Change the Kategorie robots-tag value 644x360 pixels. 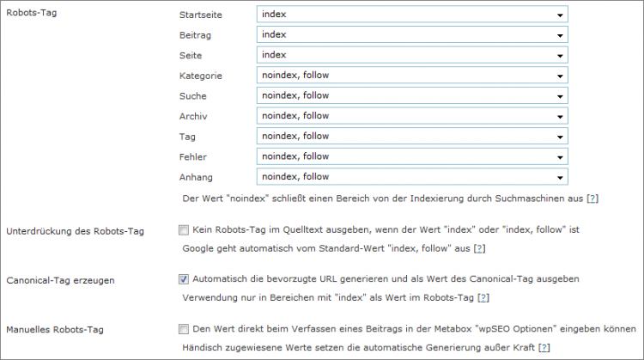tap(412, 76)
